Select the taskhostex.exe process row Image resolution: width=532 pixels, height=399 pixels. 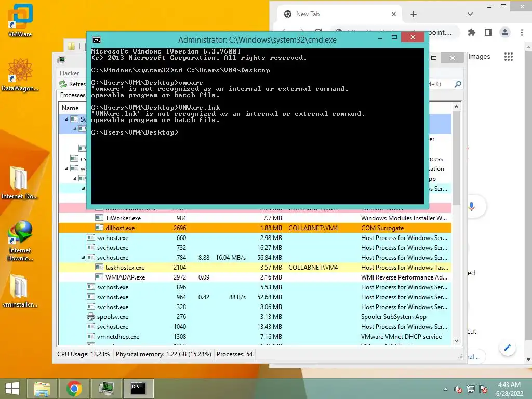255,268
